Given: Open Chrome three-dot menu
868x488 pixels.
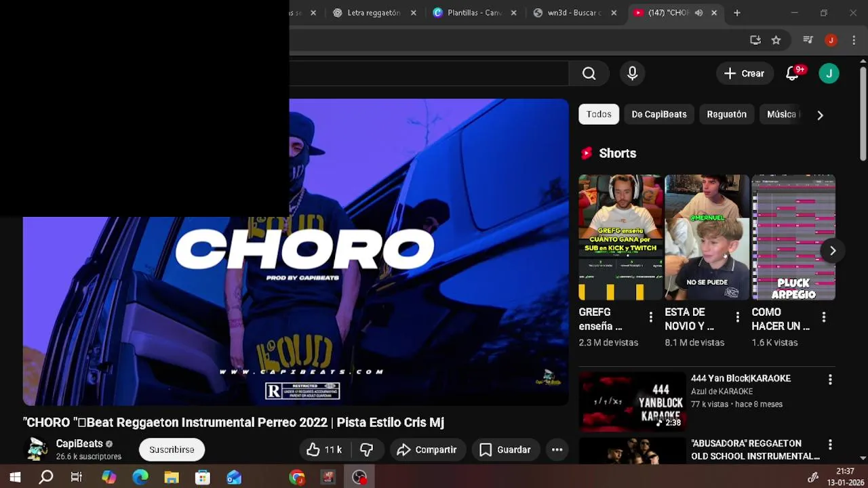Looking at the screenshot, I should click(854, 40).
